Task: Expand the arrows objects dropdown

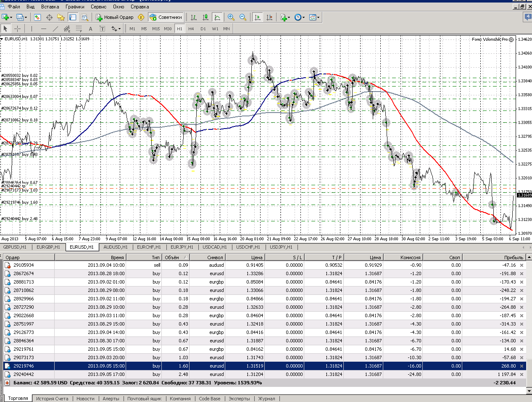Action: tap(119, 29)
